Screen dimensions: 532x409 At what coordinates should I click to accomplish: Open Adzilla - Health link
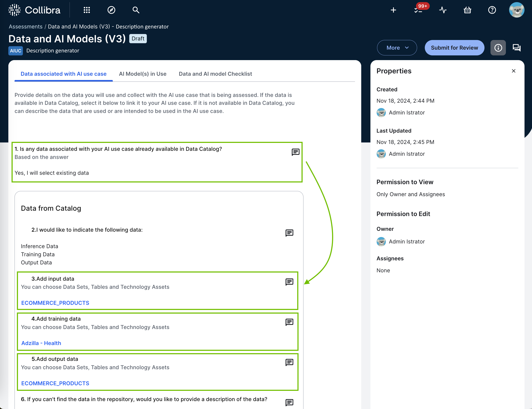tap(41, 343)
